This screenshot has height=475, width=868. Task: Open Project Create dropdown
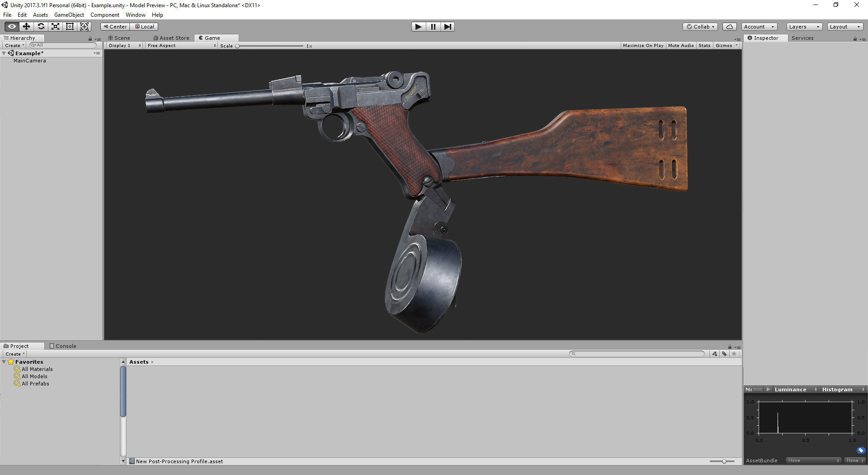[14, 354]
